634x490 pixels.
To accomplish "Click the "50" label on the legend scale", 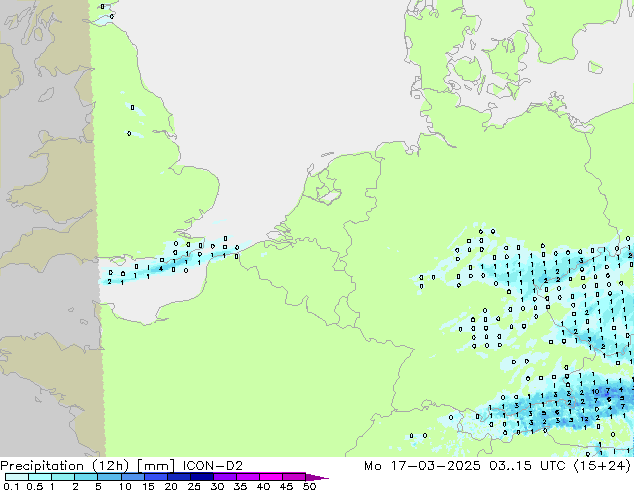I will [x=309, y=486].
